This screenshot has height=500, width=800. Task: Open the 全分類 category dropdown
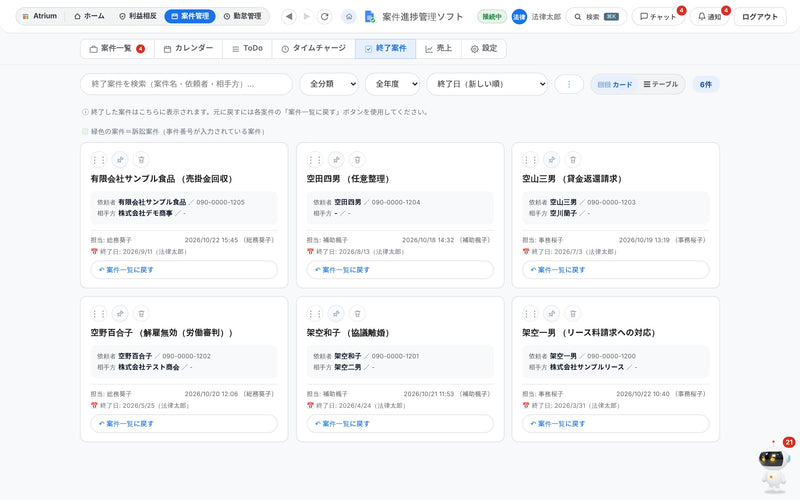click(x=329, y=84)
